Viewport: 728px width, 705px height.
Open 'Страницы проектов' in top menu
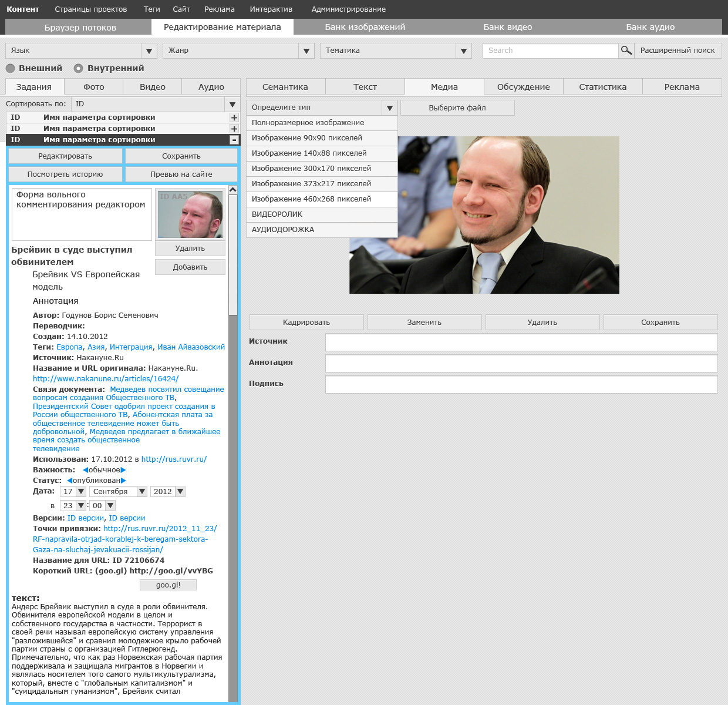click(x=91, y=9)
